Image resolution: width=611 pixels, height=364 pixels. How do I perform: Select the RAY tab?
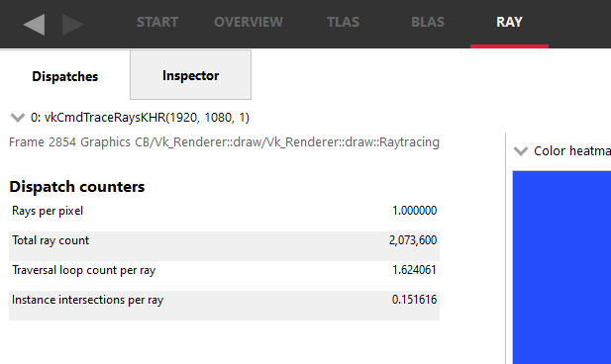point(509,22)
